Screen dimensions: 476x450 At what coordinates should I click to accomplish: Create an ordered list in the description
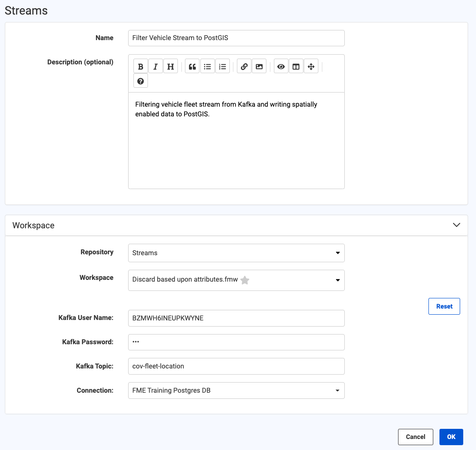222,66
